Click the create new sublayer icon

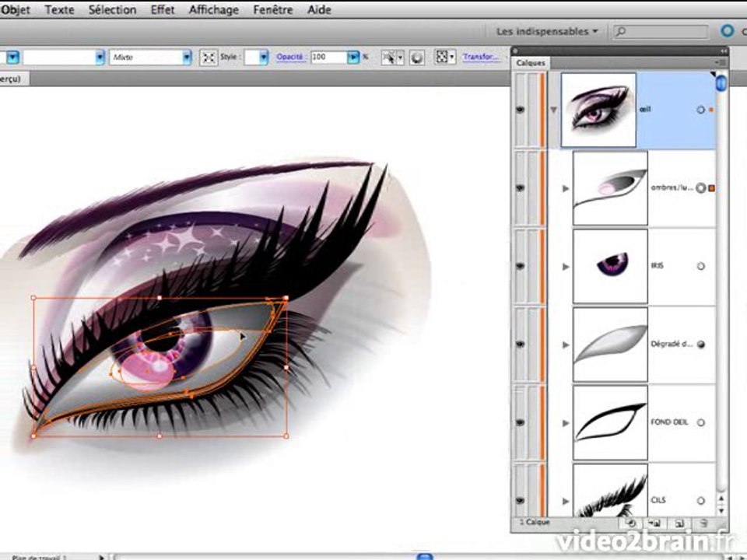point(655,523)
